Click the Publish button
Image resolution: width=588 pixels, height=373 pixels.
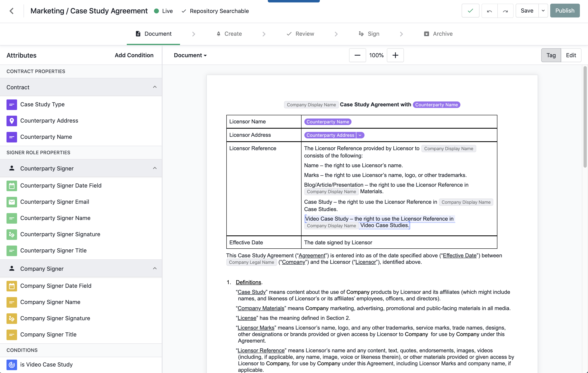[x=565, y=11]
